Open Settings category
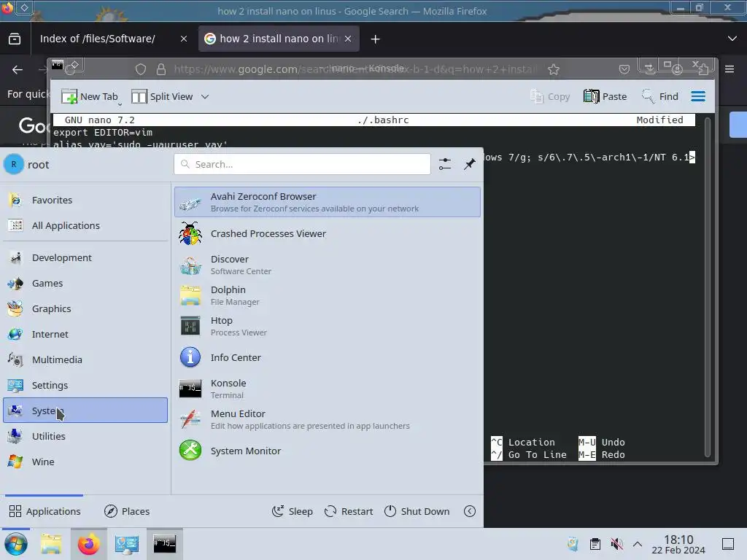 [85, 385]
